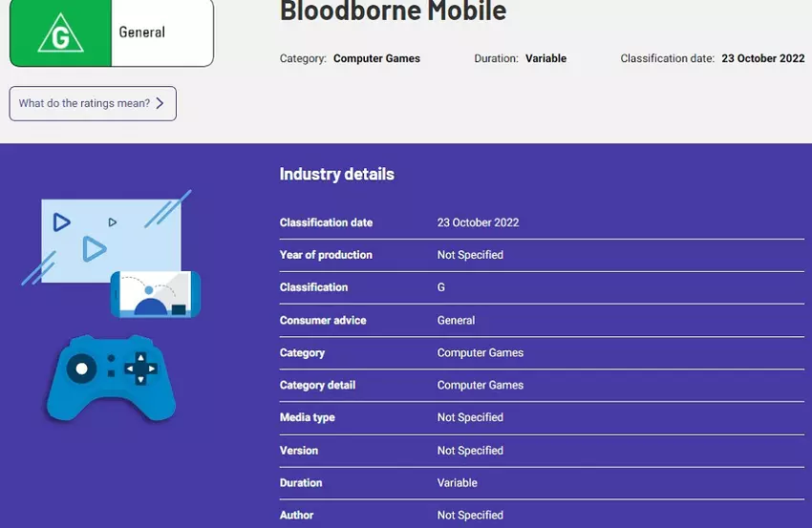Select the Classification date row value

click(x=478, y=222)
